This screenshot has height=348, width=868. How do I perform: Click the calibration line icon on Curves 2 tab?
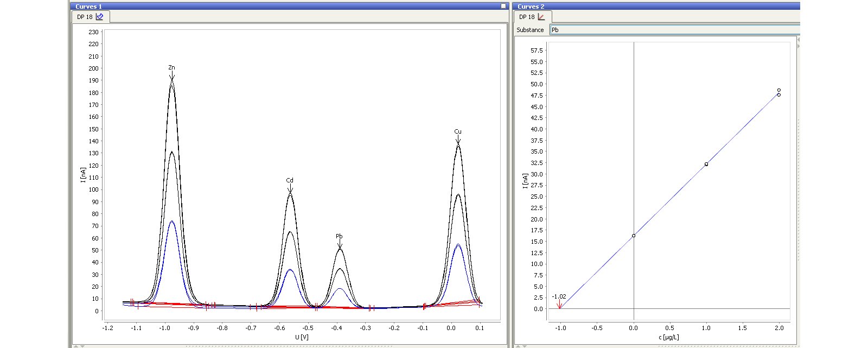tap(541, 17)
